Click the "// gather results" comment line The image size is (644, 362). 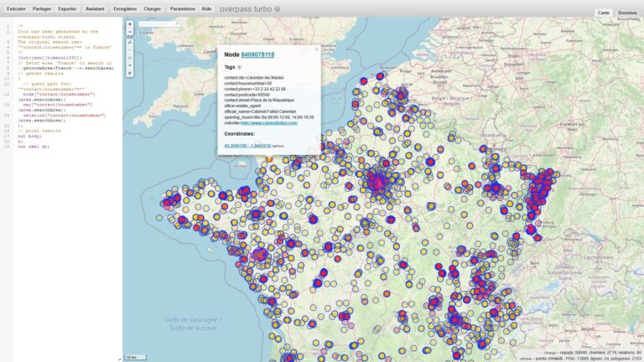tap(40, 74)
